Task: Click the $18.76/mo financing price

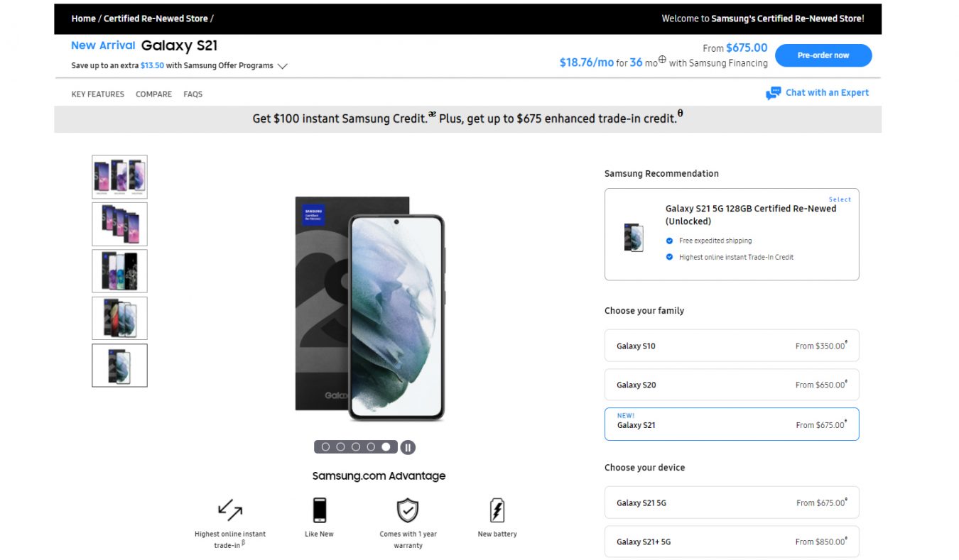Action: click(587, 62)
